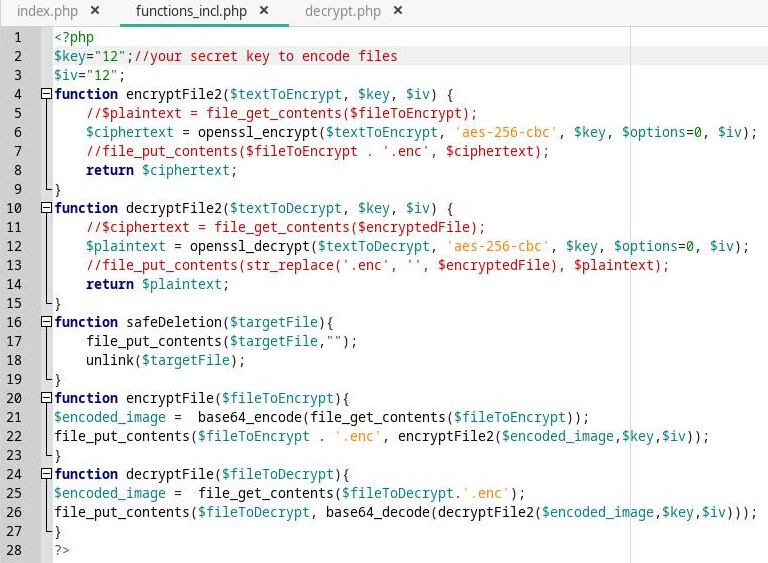Screen dimensions: 768x563
Task: Click line number 1 in the margin
Action: 17,37
